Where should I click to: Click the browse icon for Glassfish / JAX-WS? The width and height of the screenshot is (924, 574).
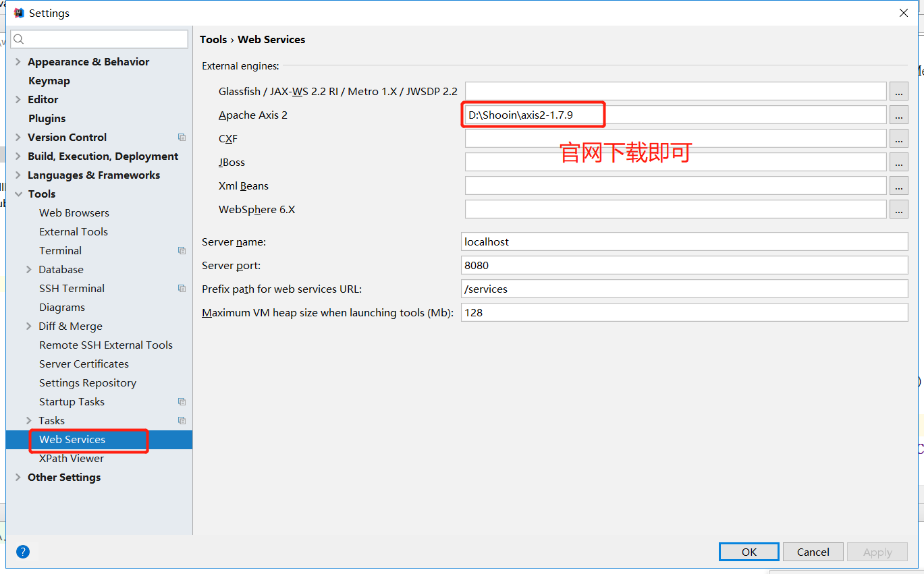(899, 91)
